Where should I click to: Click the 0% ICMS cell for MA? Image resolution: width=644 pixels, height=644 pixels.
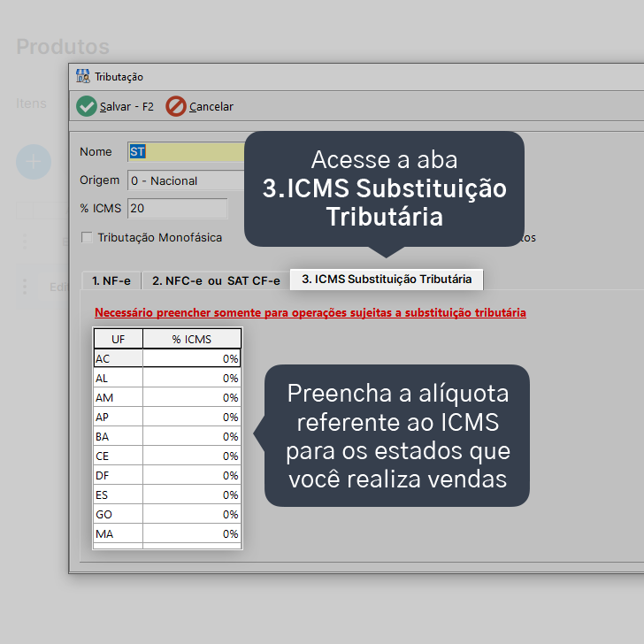192,533
